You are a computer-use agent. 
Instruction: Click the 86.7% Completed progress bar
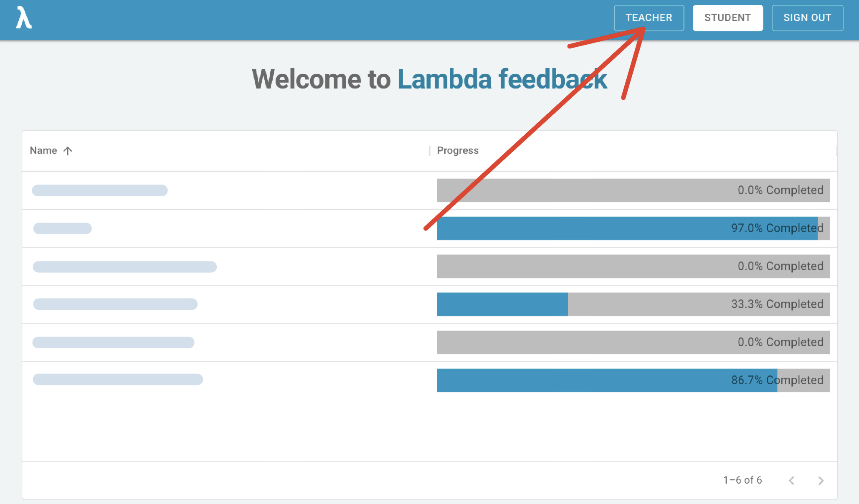[633, 380]
